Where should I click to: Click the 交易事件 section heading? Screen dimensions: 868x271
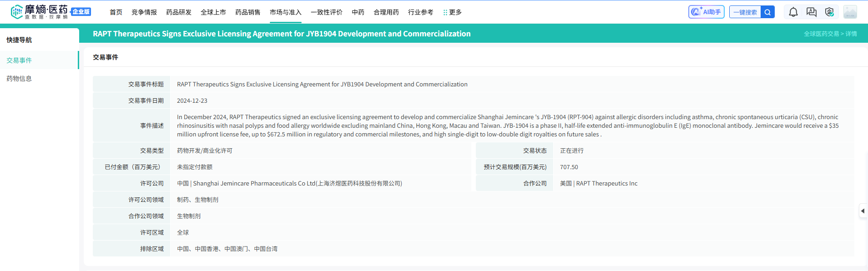(x=106, y=57)
